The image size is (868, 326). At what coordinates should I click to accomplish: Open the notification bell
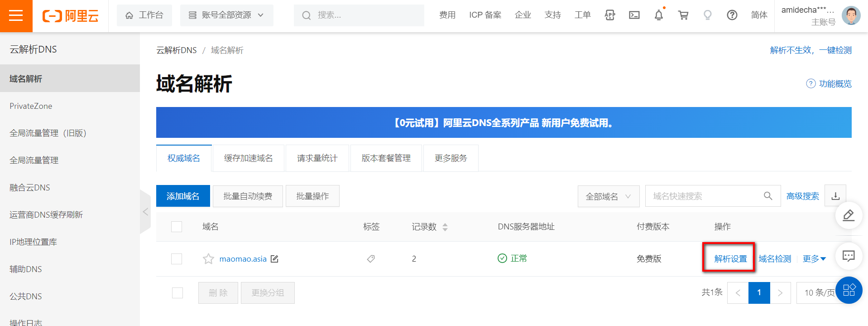(658, 15)
